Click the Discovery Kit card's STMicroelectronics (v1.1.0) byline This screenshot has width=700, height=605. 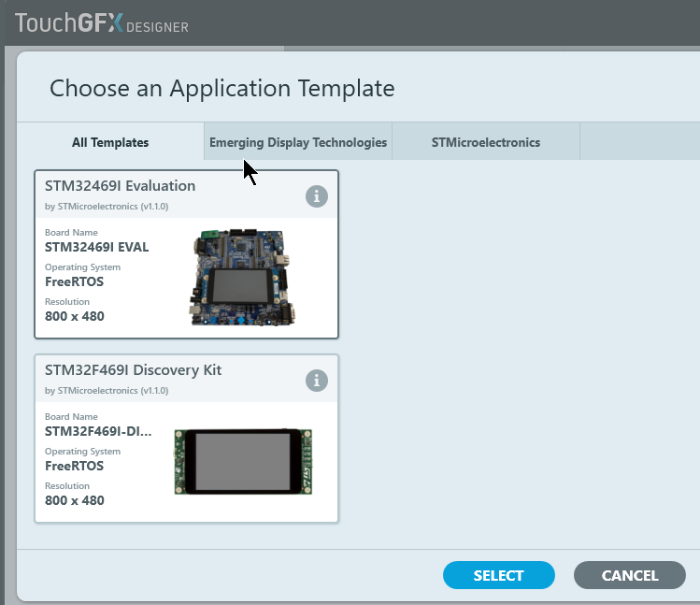107,391
